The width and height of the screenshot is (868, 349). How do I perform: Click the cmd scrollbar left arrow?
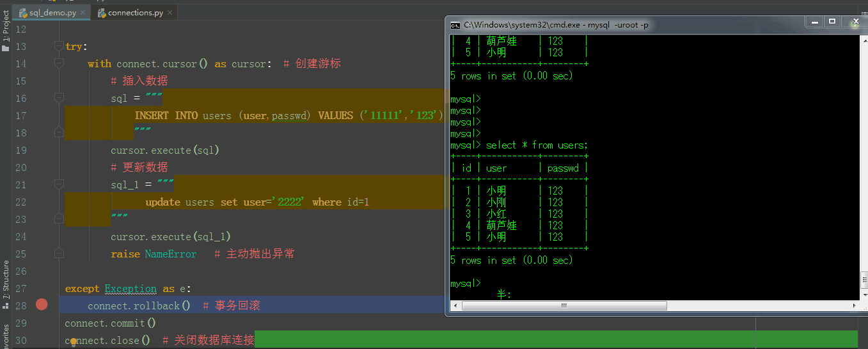(455, 306)
